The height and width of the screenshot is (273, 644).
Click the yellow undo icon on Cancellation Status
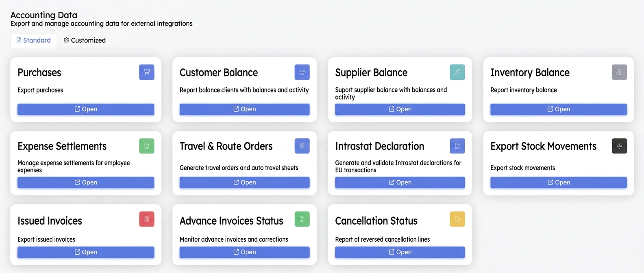pyautogui.click(x=457, y=219)
